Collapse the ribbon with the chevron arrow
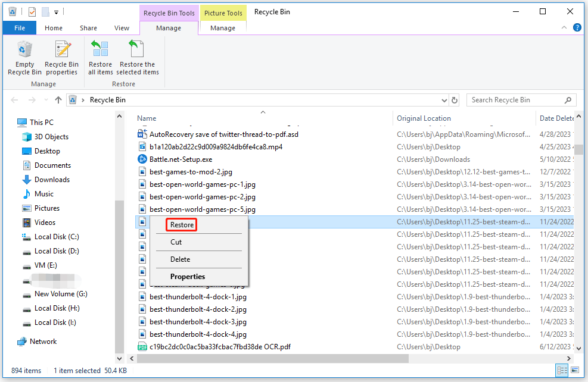Image resolution: width=588 pixels, height=382 pixels. (x=563, y=27)
